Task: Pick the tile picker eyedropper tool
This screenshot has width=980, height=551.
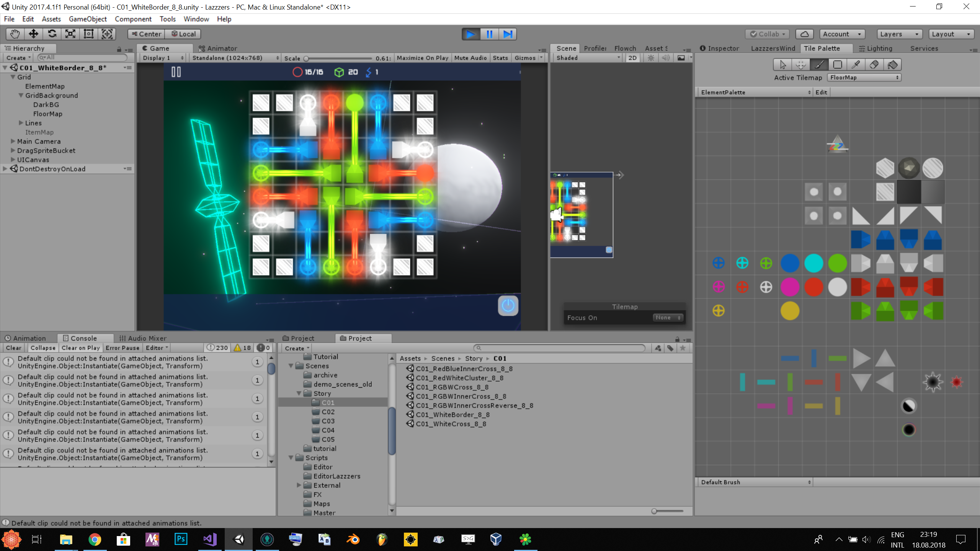Action: (x=856, y=65)
